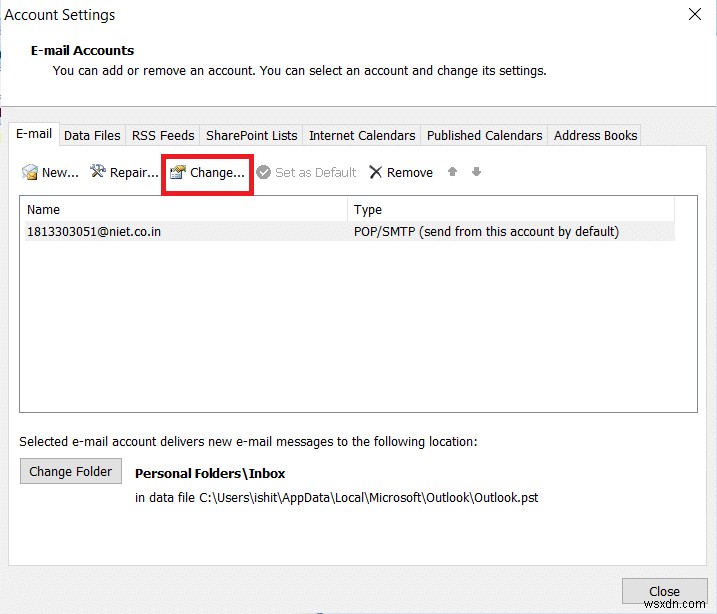Click the Change Folder button
The width and height of the screenshot is (717, 614).
[71, 471]
